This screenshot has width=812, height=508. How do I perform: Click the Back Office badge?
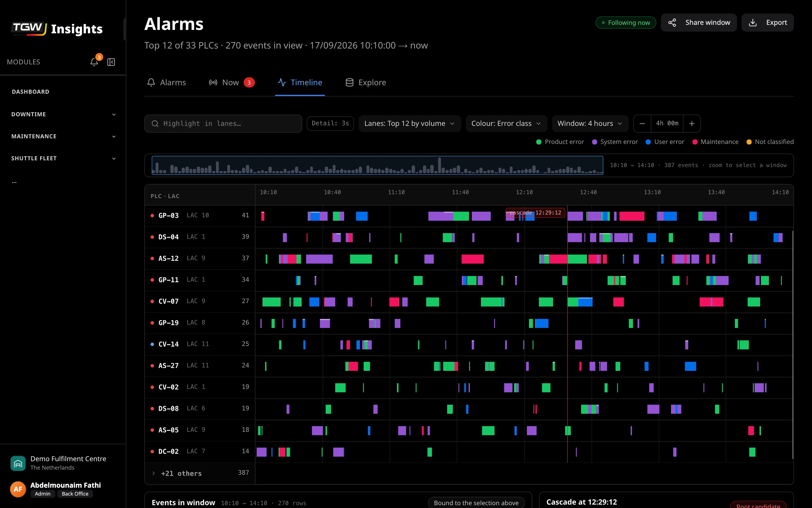tap(75, 494)
